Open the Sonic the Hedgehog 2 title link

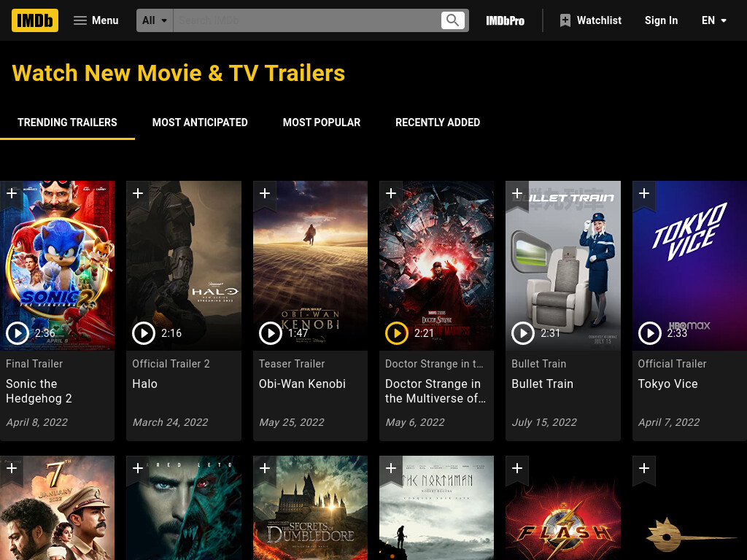pos(39,391)
